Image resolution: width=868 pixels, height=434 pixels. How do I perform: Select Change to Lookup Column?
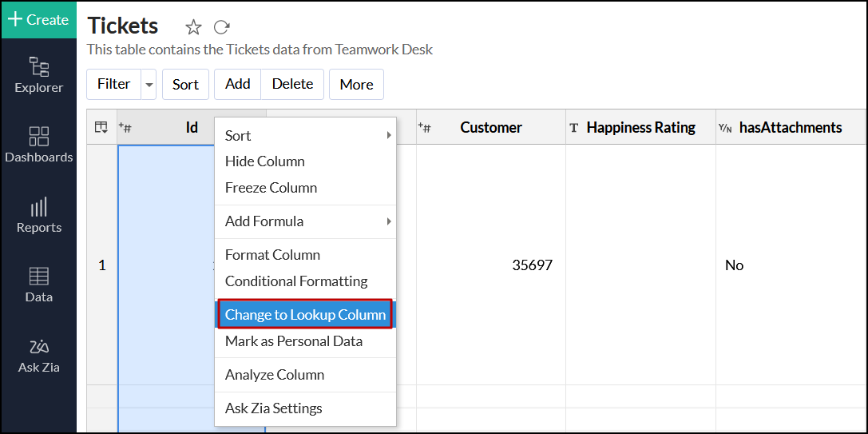(306, 315)
